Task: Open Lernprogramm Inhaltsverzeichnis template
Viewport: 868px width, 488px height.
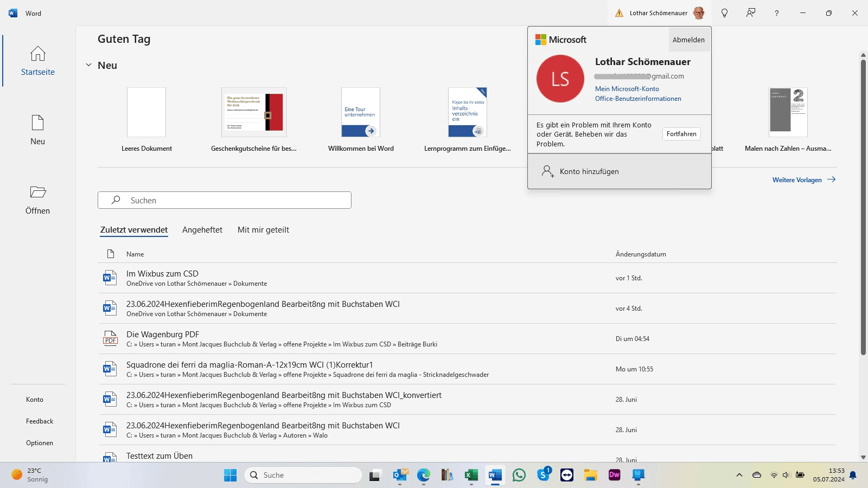Action: click(x=468, y=119)
